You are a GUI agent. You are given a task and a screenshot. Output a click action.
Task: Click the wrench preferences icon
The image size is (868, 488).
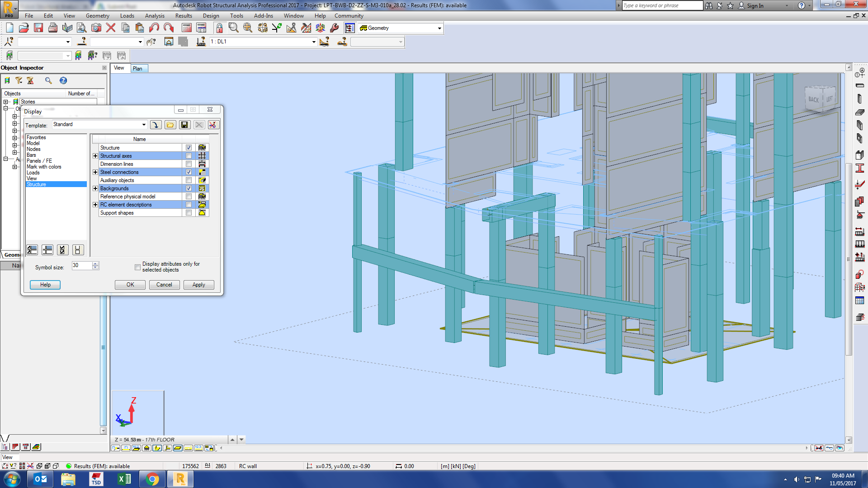point(335,28)
